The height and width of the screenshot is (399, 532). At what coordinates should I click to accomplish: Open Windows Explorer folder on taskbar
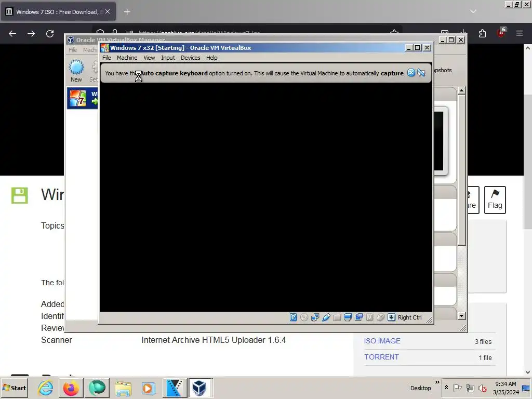click(x=123, y=388)
